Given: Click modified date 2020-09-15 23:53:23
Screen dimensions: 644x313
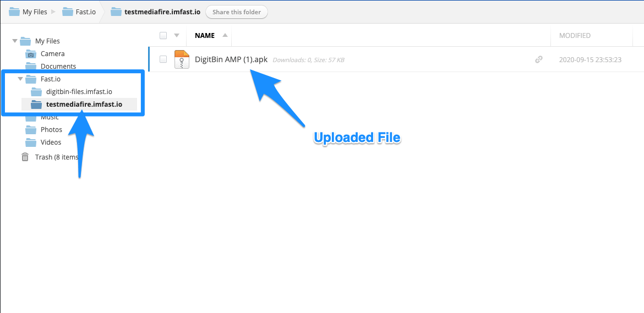Looking at the screenshot, I should [590, 59].
